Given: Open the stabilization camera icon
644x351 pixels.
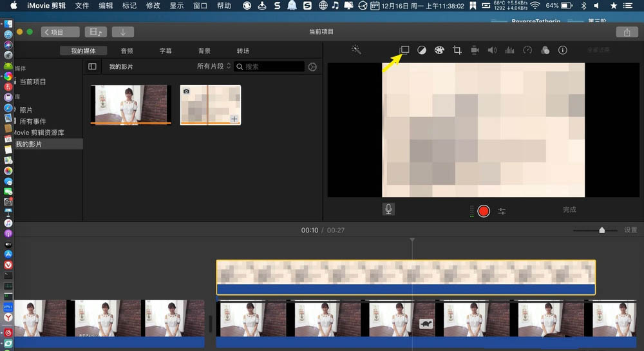Looking at the screenshot, I should click(x=475, y=50).
